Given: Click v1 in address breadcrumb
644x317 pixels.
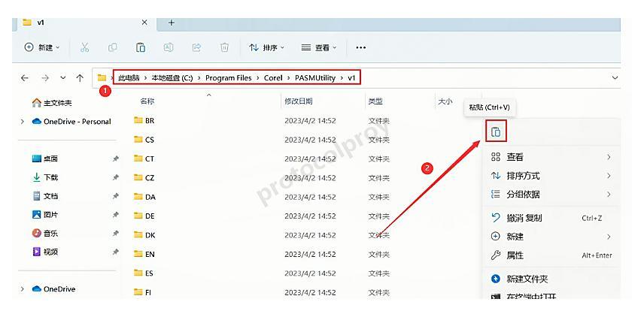Looking at the screenshot, I should [351, 78].
